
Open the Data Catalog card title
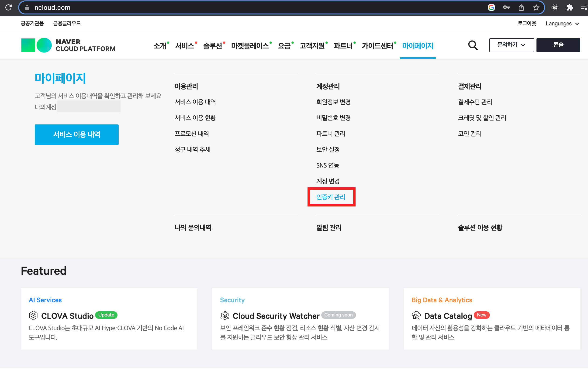click(448, 316)
